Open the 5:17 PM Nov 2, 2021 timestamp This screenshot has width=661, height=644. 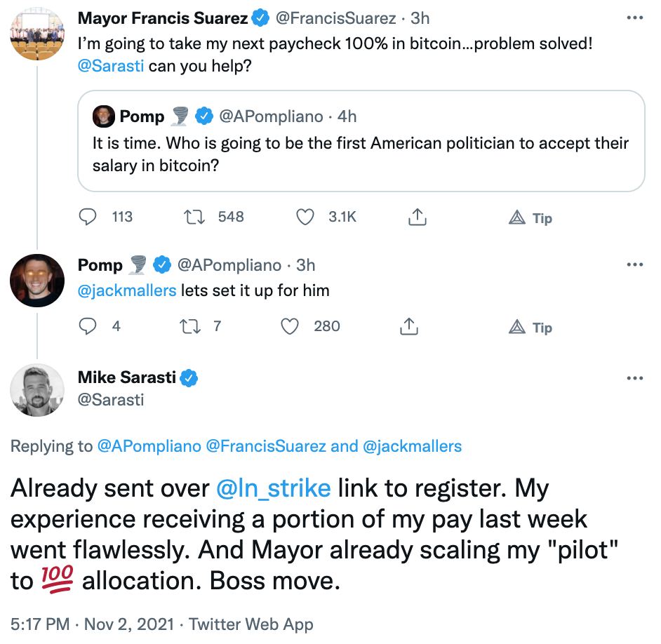(93, 624)
